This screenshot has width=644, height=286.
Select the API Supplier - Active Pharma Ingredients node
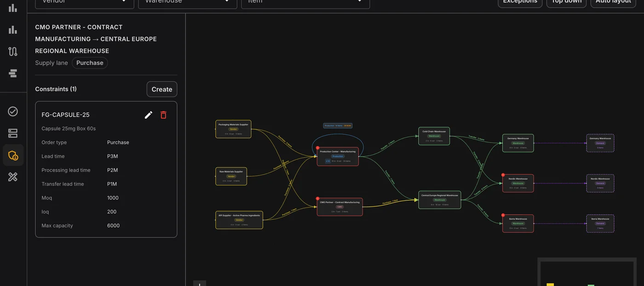(239, 220)
